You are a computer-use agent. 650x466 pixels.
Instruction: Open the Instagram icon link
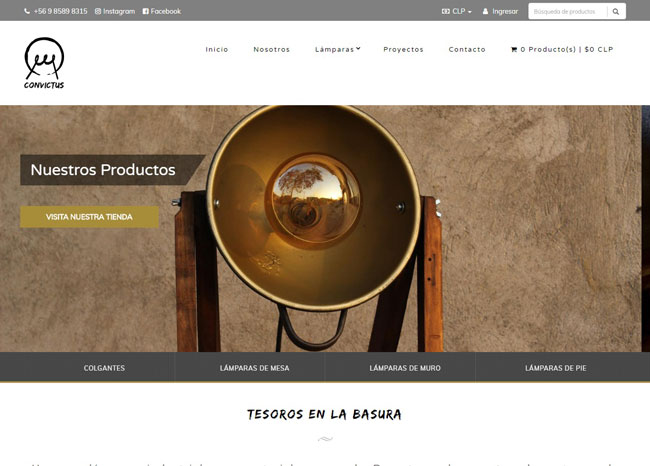click(98, 12)
